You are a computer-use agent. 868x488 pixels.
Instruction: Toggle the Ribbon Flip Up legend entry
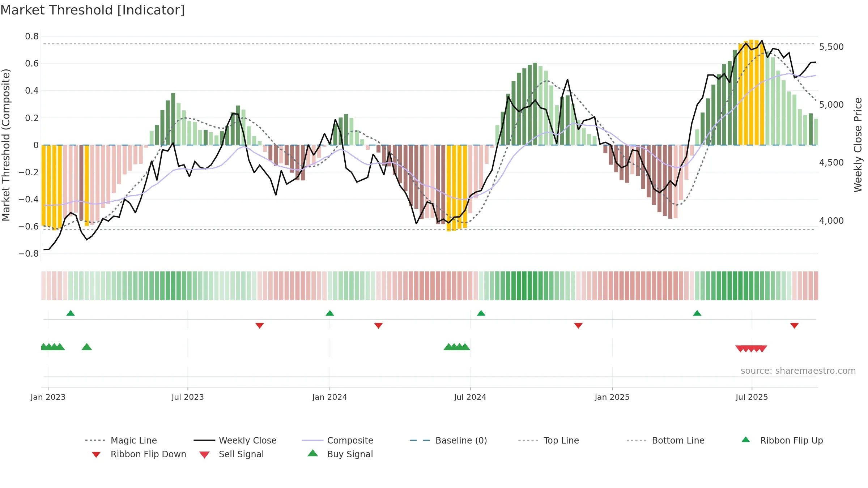tap(782, 440)
